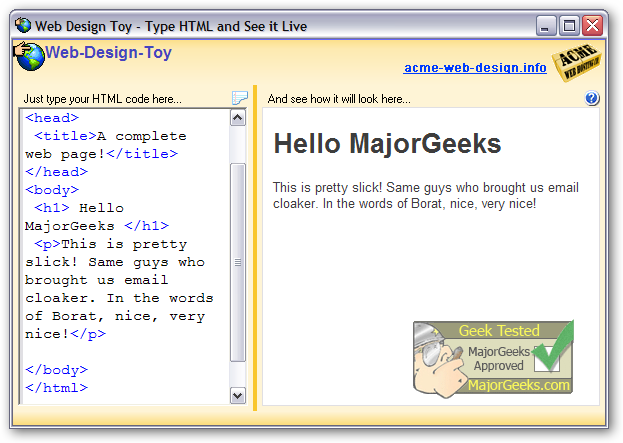
Task: Click the <head> tag in the code
Action: [x=52, y=118]
